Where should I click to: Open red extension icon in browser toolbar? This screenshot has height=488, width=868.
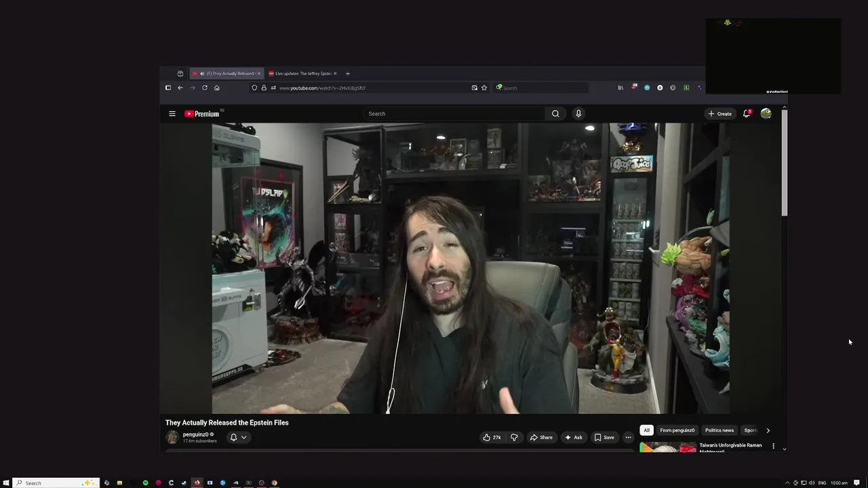634,87
